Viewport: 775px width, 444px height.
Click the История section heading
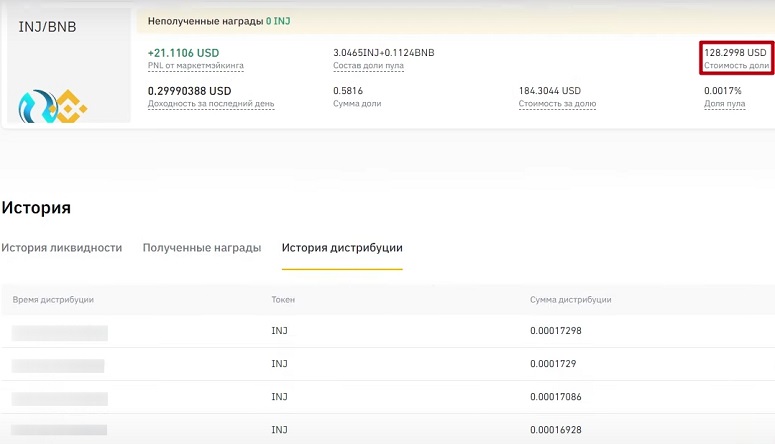(x=36, y=208)
